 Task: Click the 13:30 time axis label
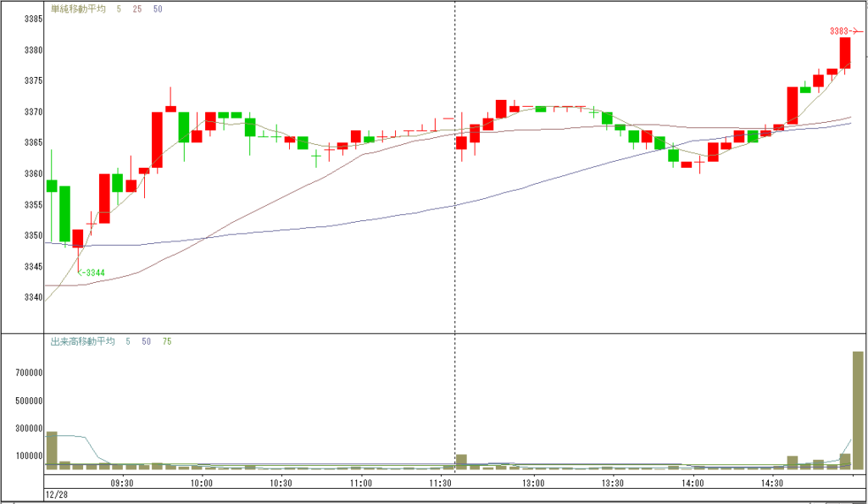pos(612,483)
